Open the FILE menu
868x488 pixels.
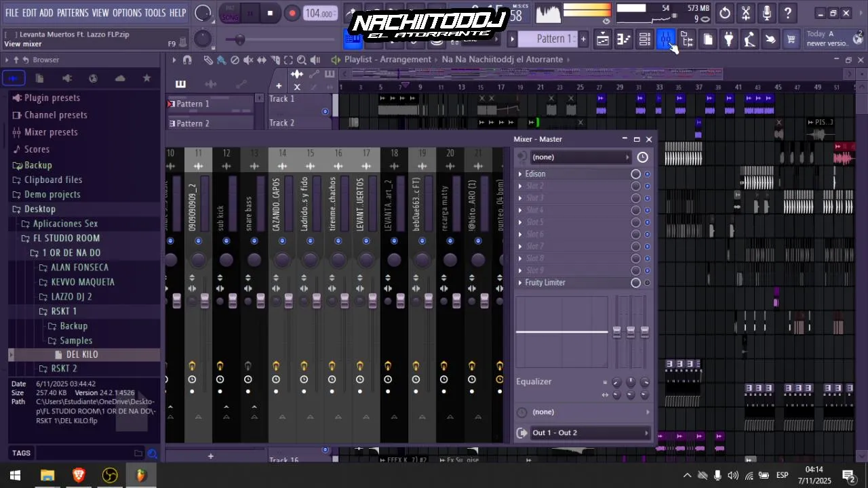12,13
